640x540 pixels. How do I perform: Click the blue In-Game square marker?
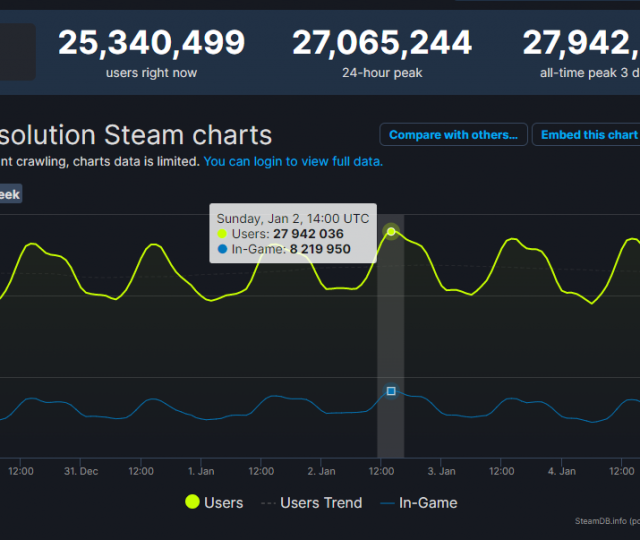coord(391,391)
